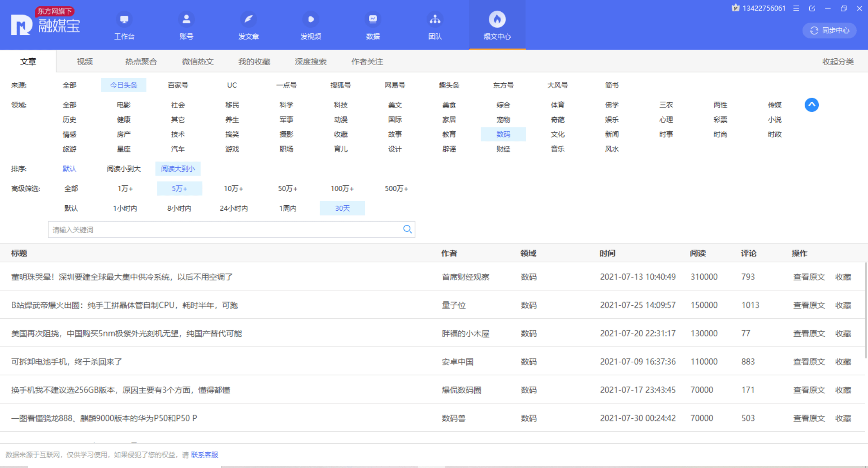Click the 联系客服 link
This screenshot has height=468, width=868.
tap(204, 454)
